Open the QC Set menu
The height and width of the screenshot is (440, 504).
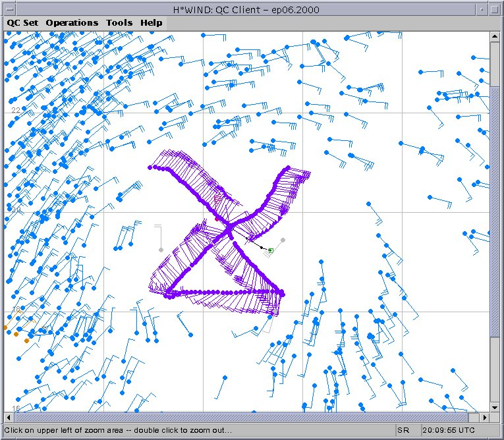pos(22,22)
